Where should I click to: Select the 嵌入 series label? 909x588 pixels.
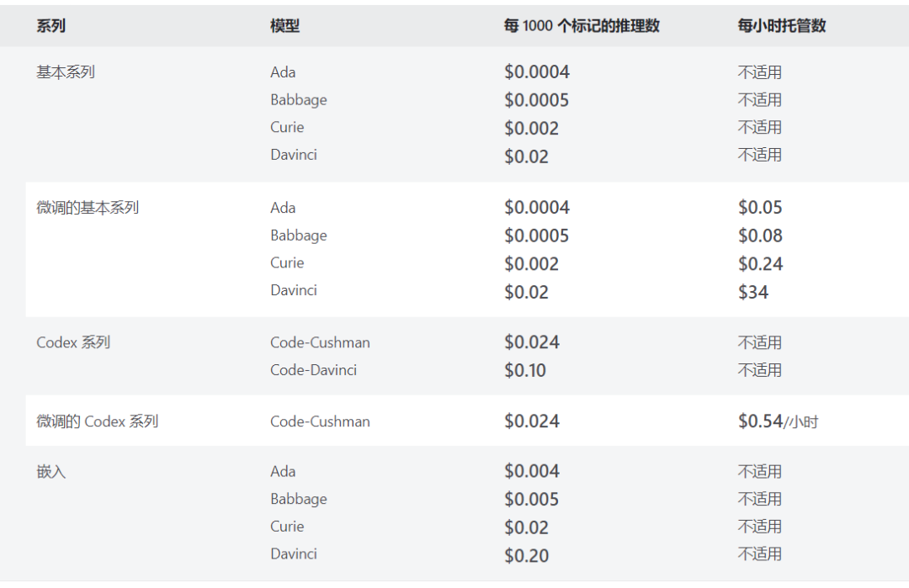pyautogui.click(x=51, y=472)
